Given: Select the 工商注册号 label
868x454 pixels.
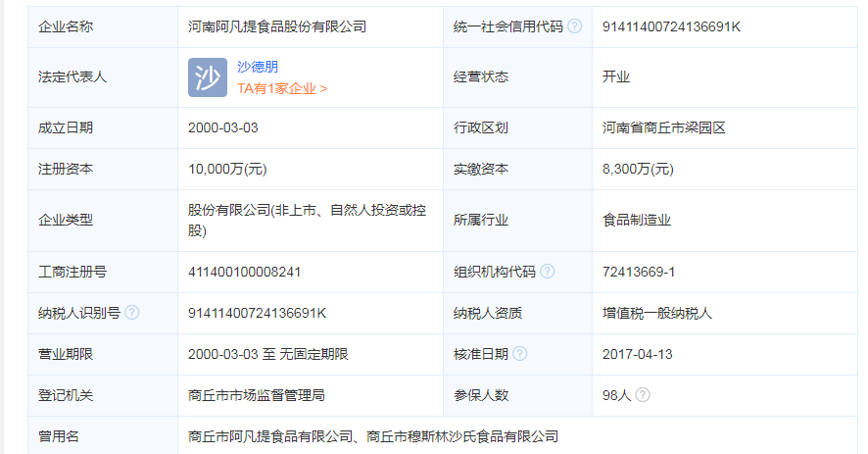Looking at the screenshot, I should click(x=72, y=272).
